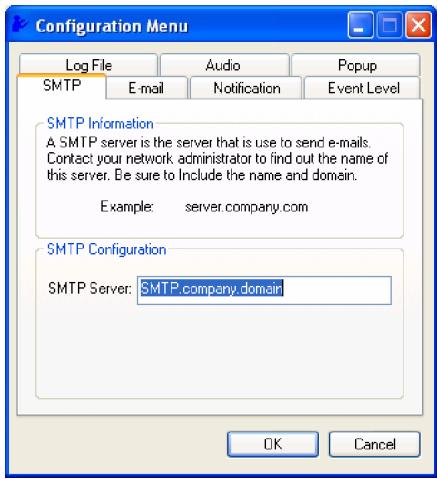
Task: Click the SMTP Configuration group label
Action: [x=106, y=249]
